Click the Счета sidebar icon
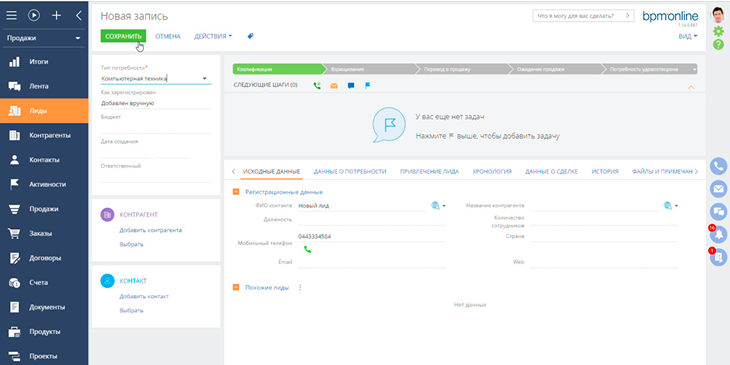The height and width of the screenshot is (365, 730). point(14,283)
